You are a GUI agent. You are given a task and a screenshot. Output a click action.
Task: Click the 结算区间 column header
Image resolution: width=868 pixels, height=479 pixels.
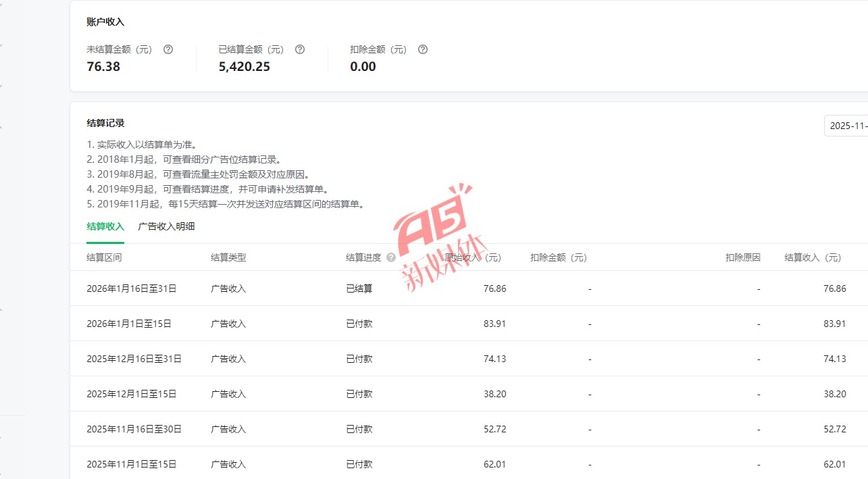tap(104, 257)
